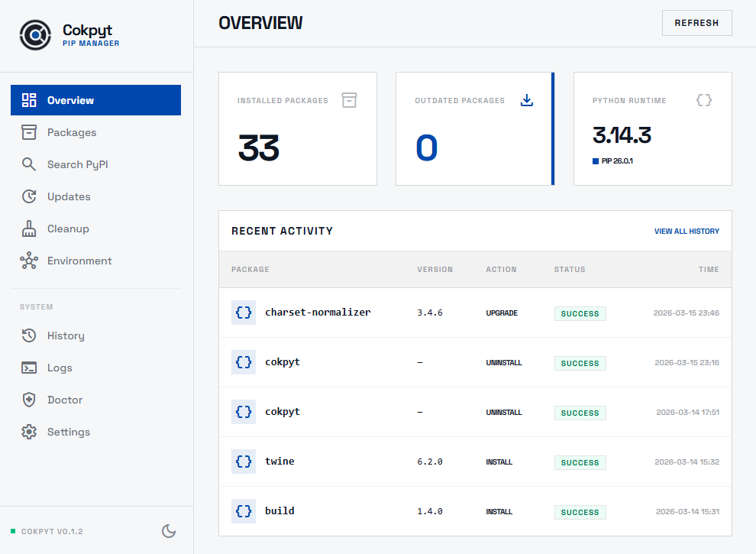Click the download icon on Outdated Packages card

[527, 99]
